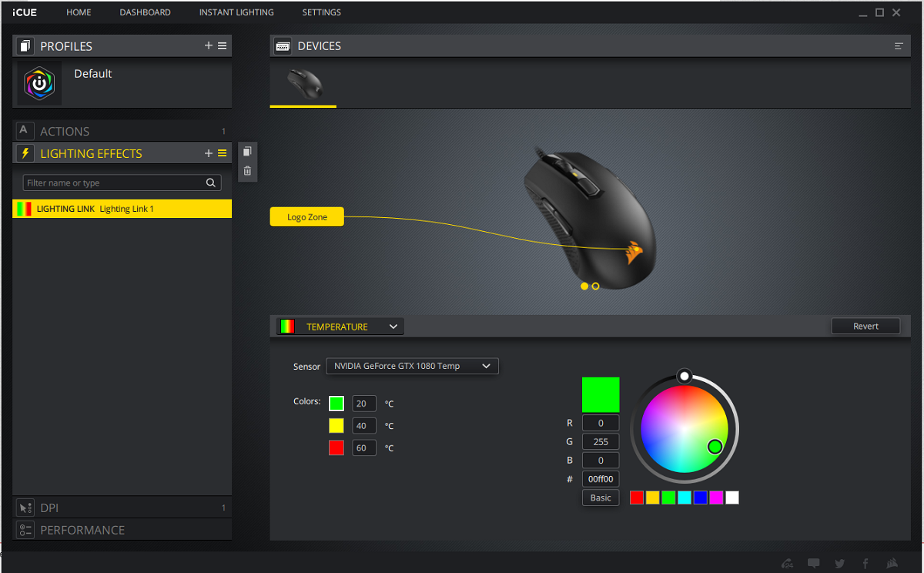
Task: Click the search magnifier in filter box
Action: tap(211, 183)
